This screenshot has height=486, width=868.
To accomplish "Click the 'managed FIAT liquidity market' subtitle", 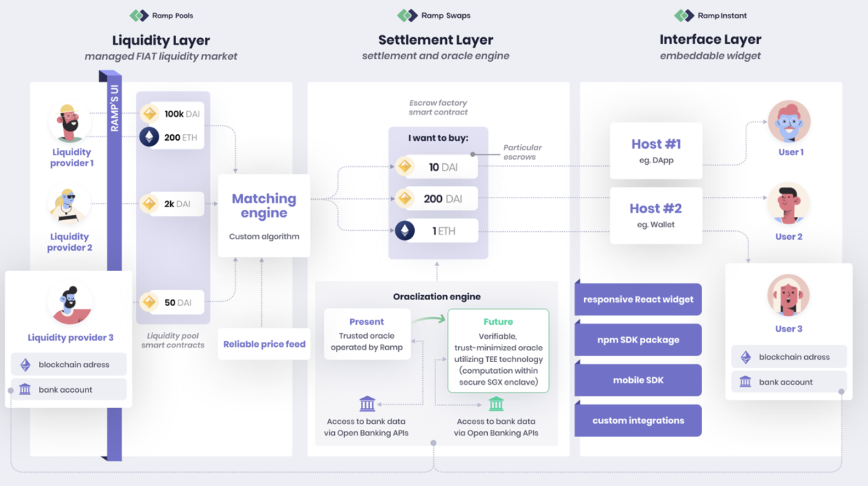I will [x=161, y=56].
